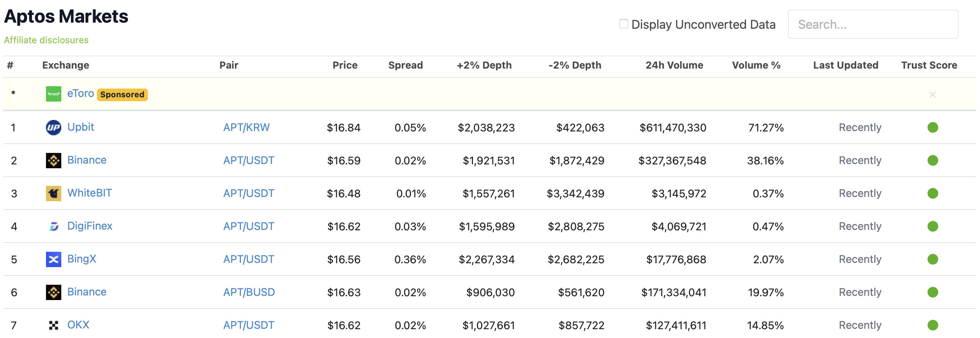Click the Binance logo in row 6
Image resolution: width=980 pixels, height=338 pixels.
tap(54, 292)
